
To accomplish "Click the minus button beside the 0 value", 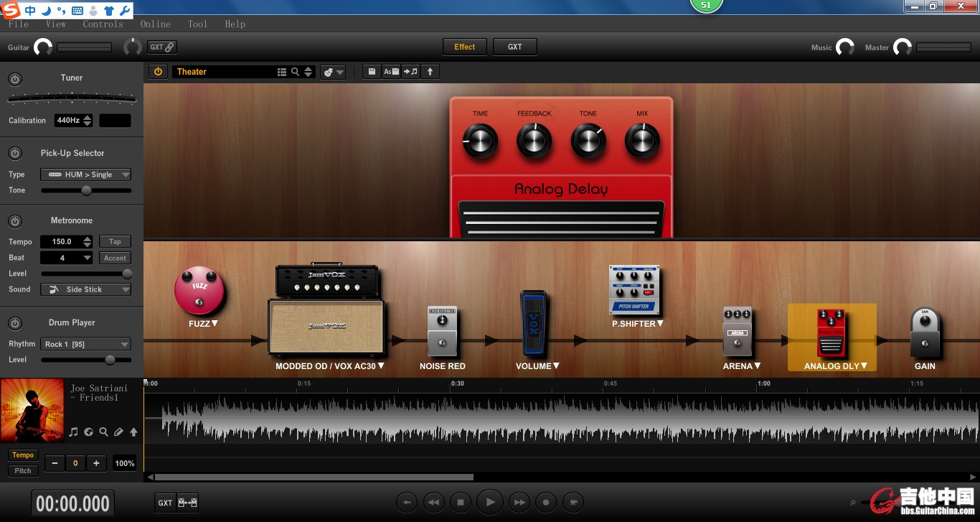I will coord(55,463).
